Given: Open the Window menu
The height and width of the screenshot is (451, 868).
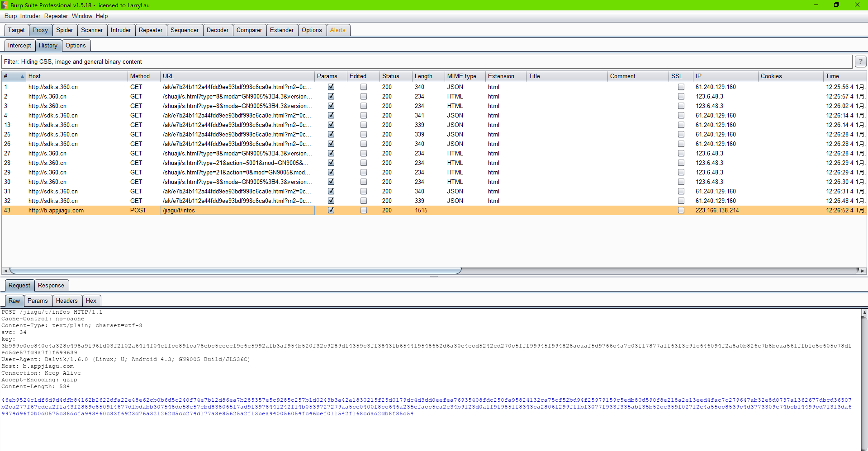Looking at the screenshot, I should pyautogui.click(x=82, y=16).
